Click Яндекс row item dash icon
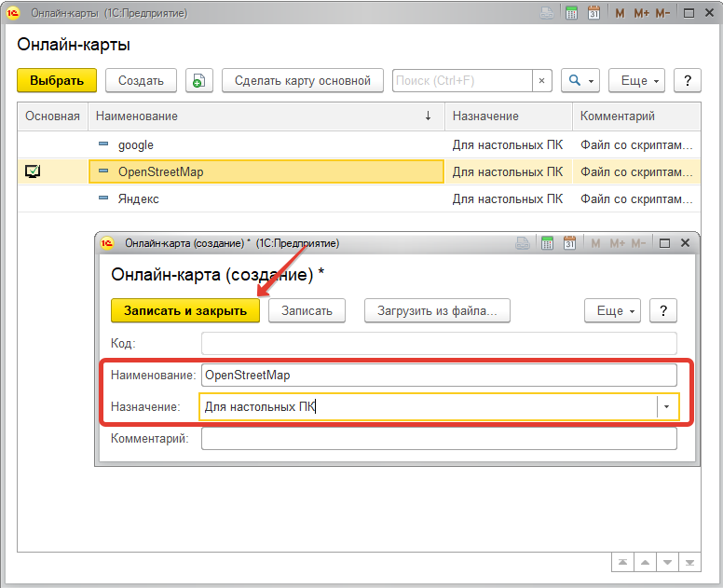Image resolution: width=723 pixels, height=588 pixels. coord(103,198)
